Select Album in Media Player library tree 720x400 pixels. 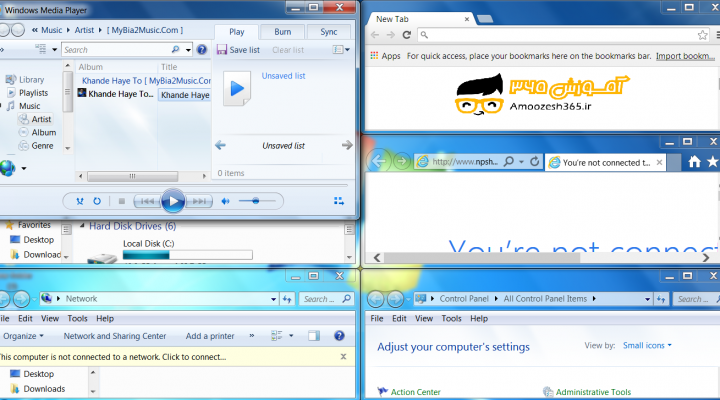(38, 132)
